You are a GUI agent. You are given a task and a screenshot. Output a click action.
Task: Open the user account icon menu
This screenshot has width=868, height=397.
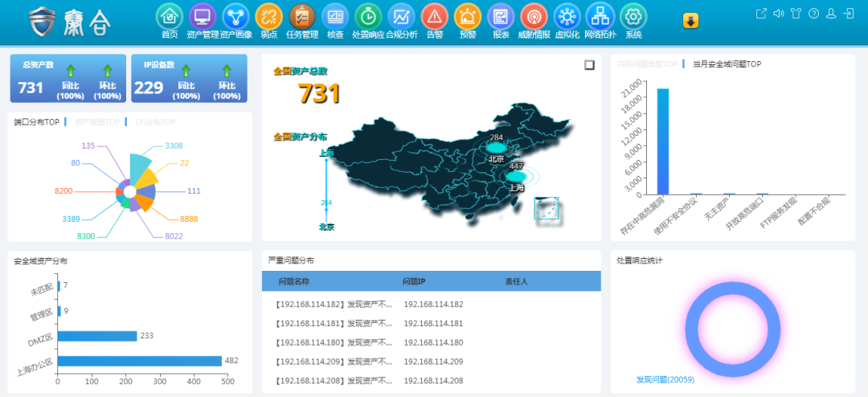click(831, 14)
